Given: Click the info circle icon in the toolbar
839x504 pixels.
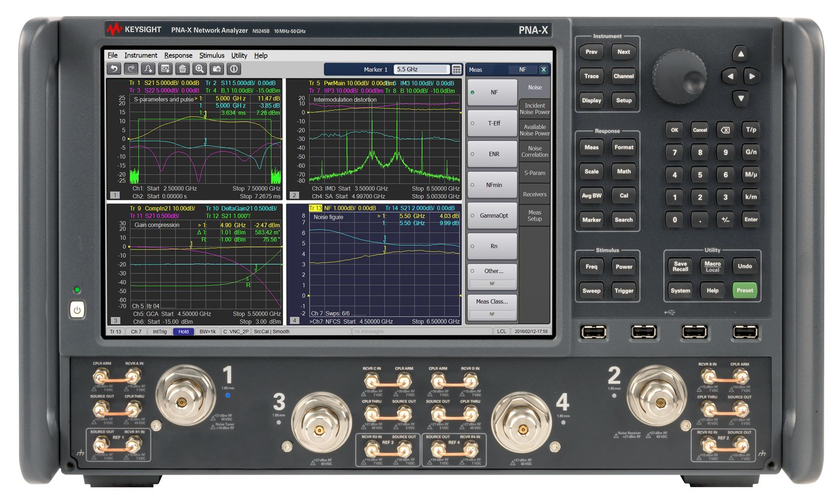Looking at the screenshot, I should 234,69.
